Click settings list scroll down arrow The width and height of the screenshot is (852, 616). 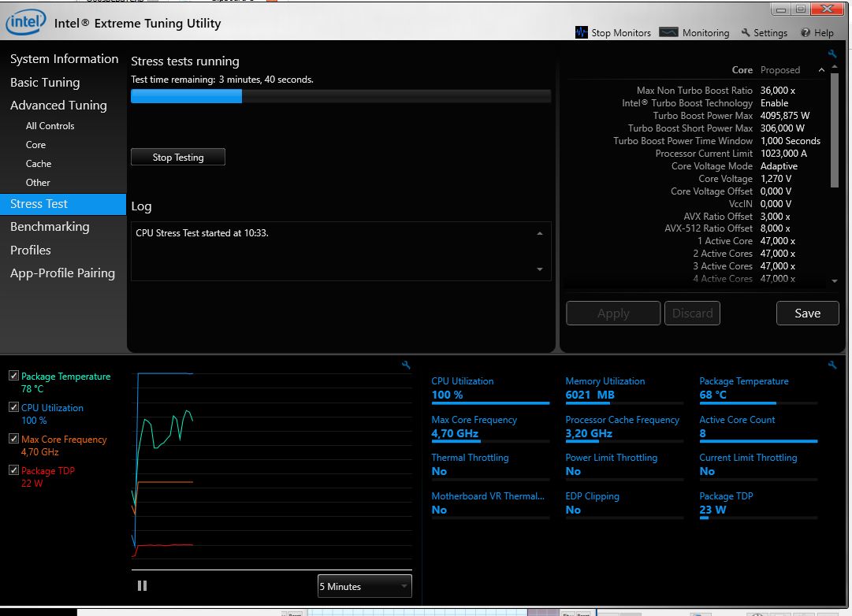pos(835,281)
